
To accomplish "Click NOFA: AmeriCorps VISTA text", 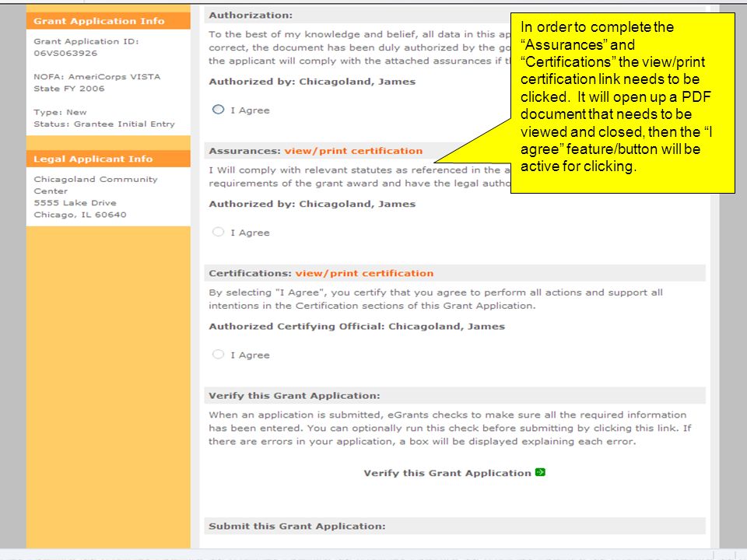I will (97, 77).
